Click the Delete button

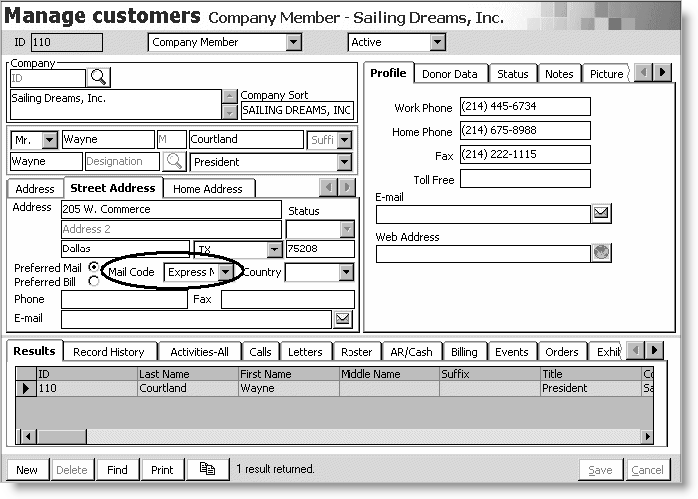72,470
